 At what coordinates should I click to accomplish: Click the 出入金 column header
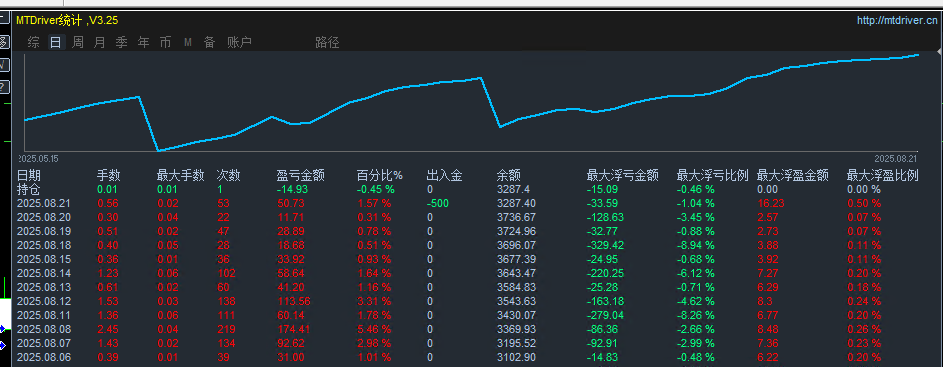(x=444, y=176)
